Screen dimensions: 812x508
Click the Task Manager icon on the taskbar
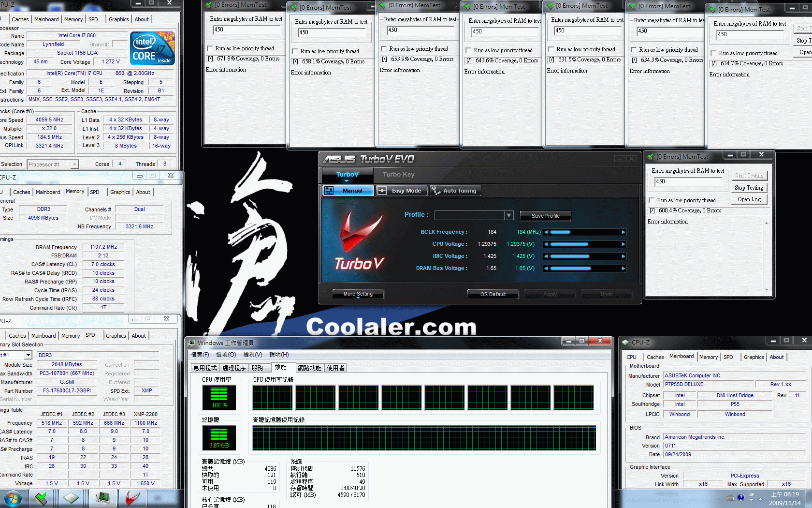[x=102, y=498]
